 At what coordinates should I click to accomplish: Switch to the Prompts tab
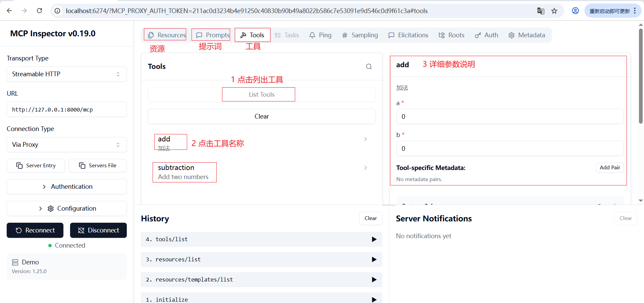(x=213, y=35)
